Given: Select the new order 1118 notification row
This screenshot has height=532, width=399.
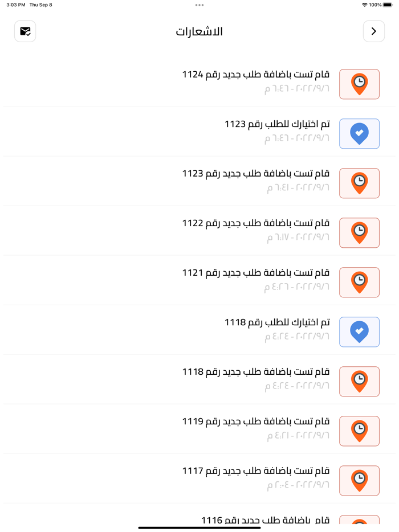Looking at the screenshot, I should [x=239, y=379].
